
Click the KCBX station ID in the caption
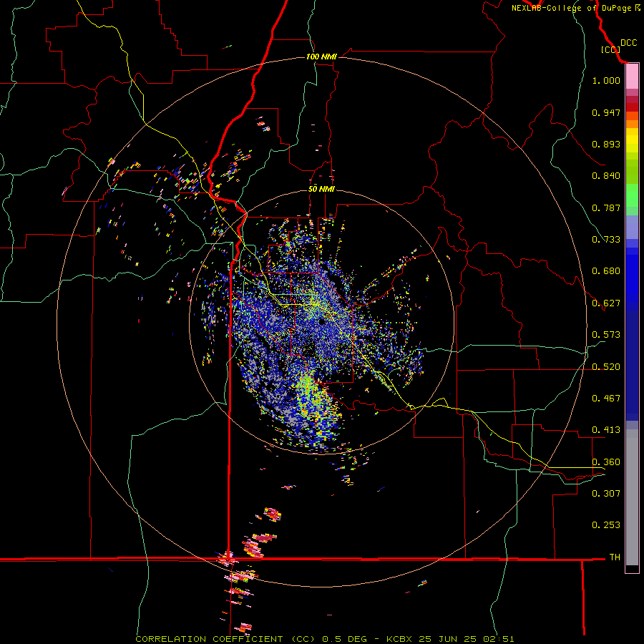(399, 639)
